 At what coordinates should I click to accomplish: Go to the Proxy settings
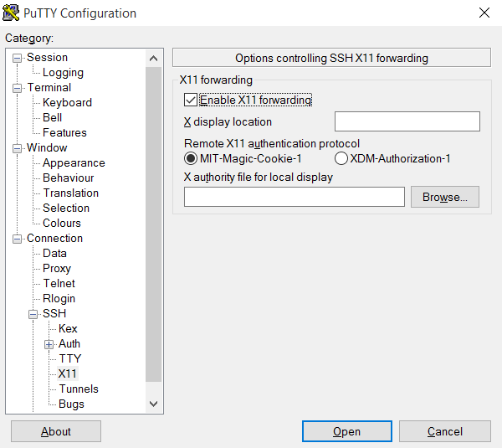click(57, 268)
